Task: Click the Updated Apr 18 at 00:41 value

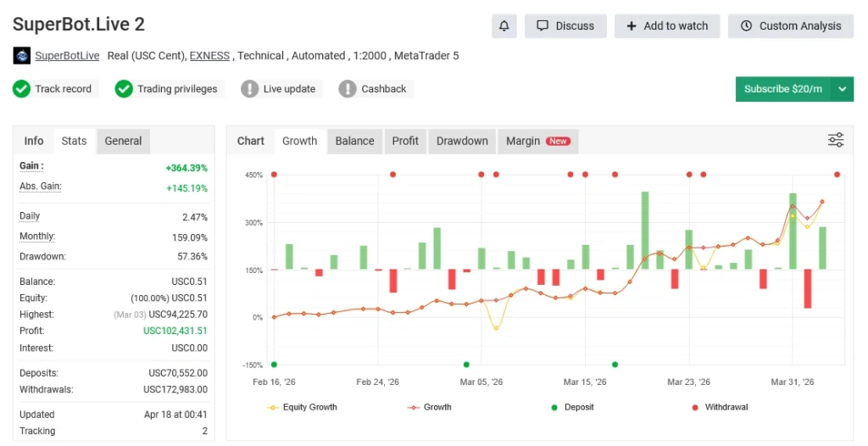Action: [175, 415]
